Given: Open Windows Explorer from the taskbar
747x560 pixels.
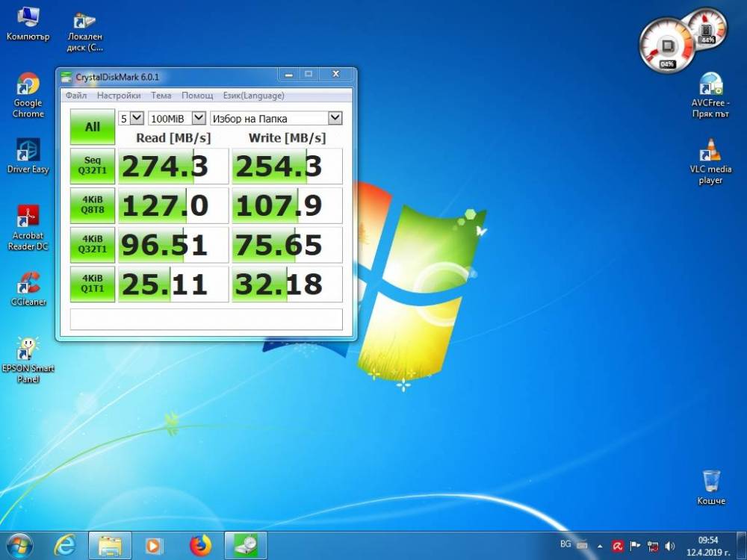Looking at the screenshot, I should [110, 546].
